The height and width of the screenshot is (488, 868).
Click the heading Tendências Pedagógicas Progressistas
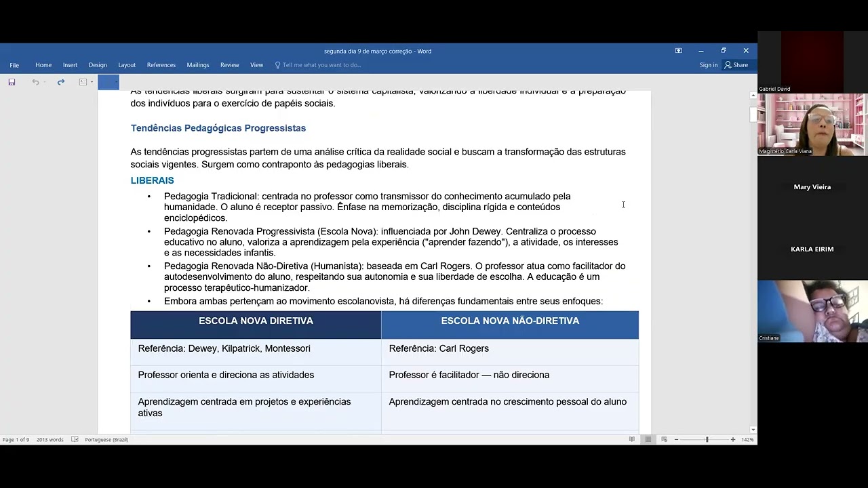pyautogui.click(x=218, y=128)
